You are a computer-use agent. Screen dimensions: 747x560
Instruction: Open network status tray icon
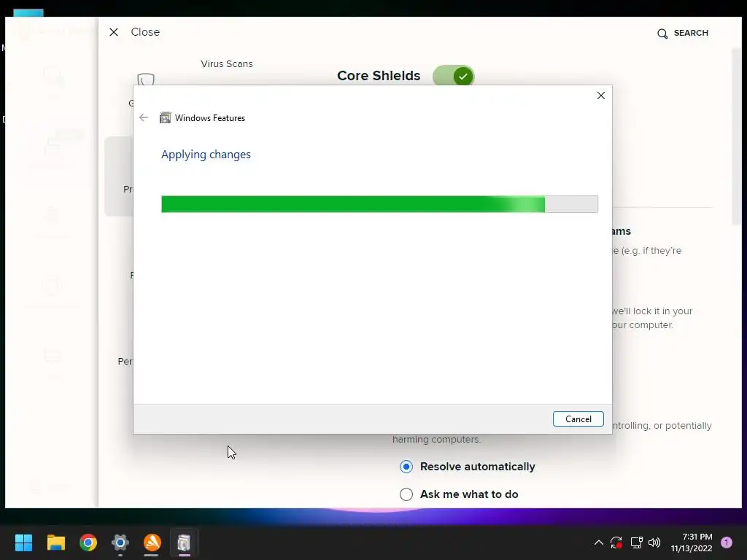[636, 542]
